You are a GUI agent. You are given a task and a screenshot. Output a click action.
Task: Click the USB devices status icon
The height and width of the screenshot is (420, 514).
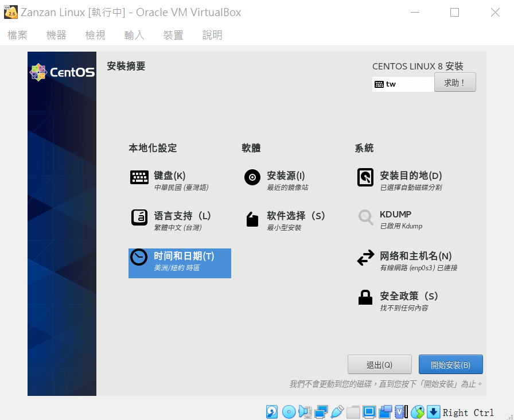coord(337,412)
